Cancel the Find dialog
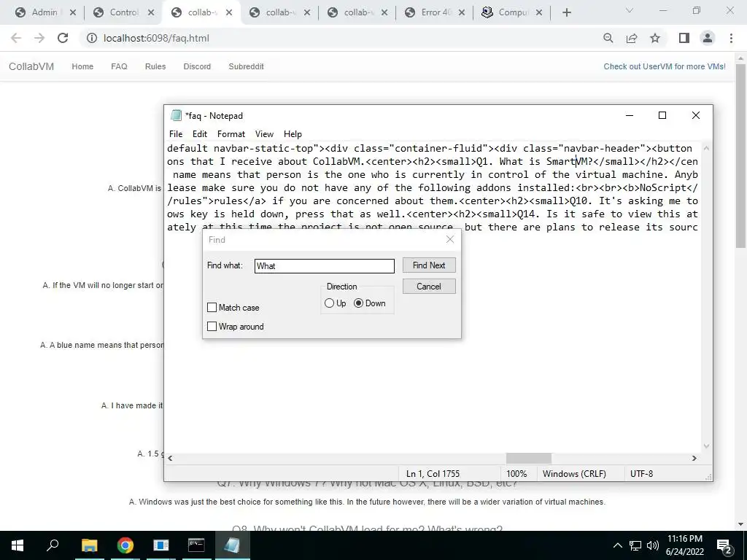Screen dimensions: 747x560 (429, 286)
